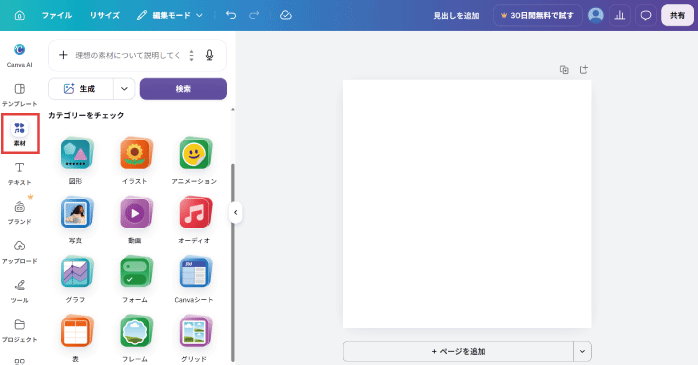The height and width of the screenshot is (365, 698).
Task: Collapse the side panel with the arrow
Action: [235, 212]
